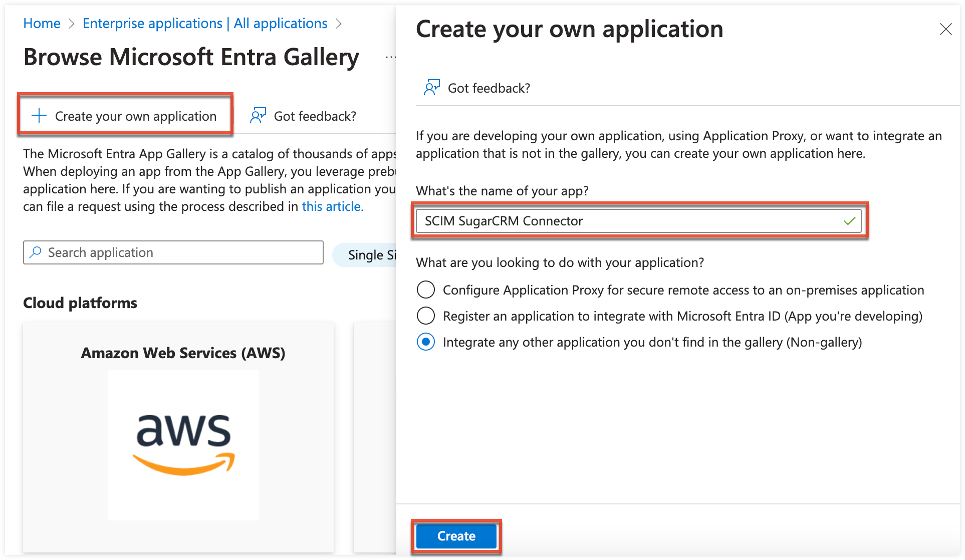Viewport: 965px width, 560px height.
Task: Click the Got feedback icon in the panel
Action: pyautogui.click(x=431, y=87)
